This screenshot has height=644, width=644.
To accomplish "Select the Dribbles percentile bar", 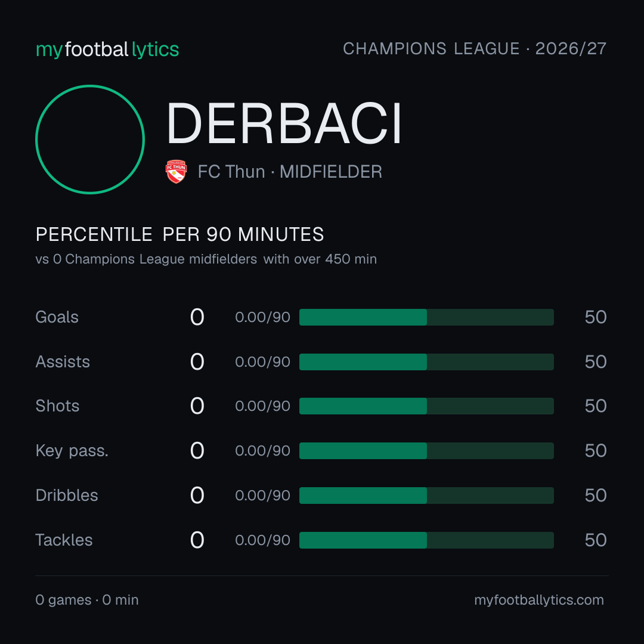I will [x=426, y=496].
